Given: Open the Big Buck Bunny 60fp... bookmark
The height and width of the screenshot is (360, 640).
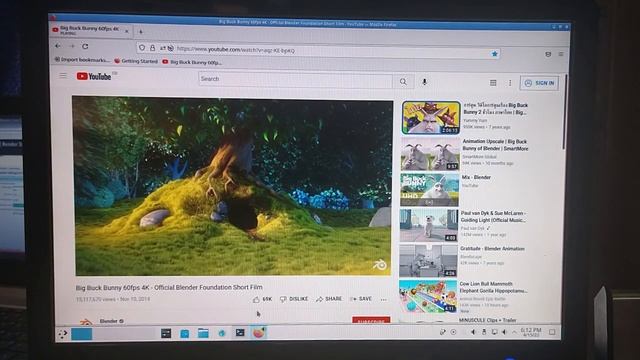Looking at the screenshot, I should (192, 62).
